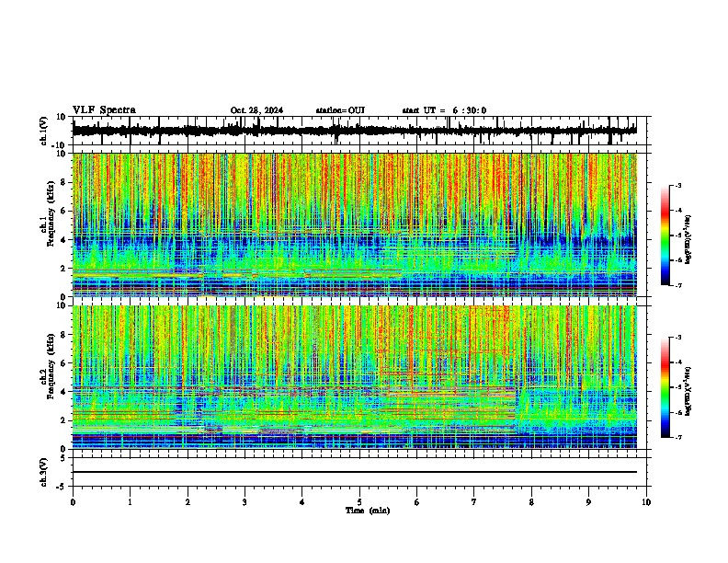Image resolution: width=728 pixels, height=563 pixels.
Task: Click the log(PSD) label beside the ch.2 color bar
Action: (x=688, y=391)
